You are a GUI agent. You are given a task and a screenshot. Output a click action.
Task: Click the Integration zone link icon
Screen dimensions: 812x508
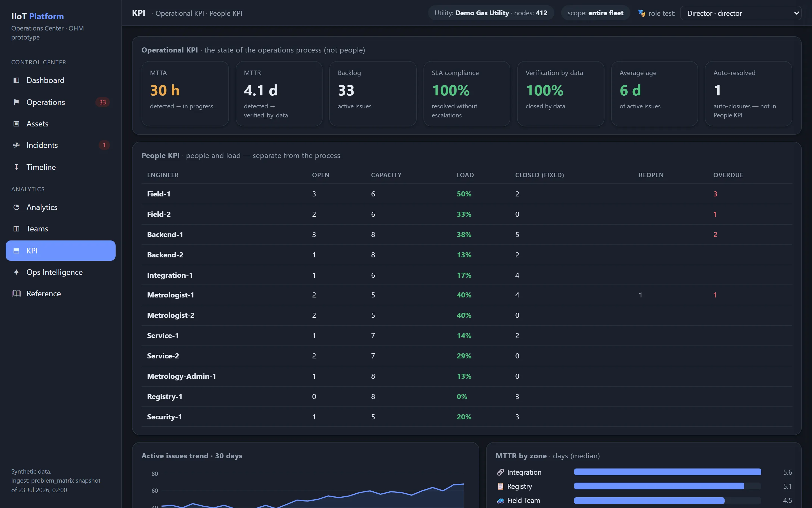click(x=500, y=472)
